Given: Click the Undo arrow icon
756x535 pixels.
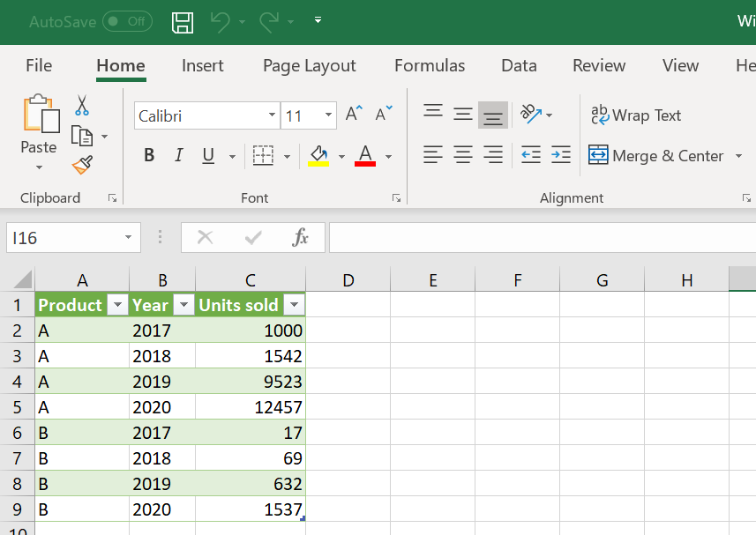Looking at the screenshot, I should pyautogui.click(x=220, y=22).
